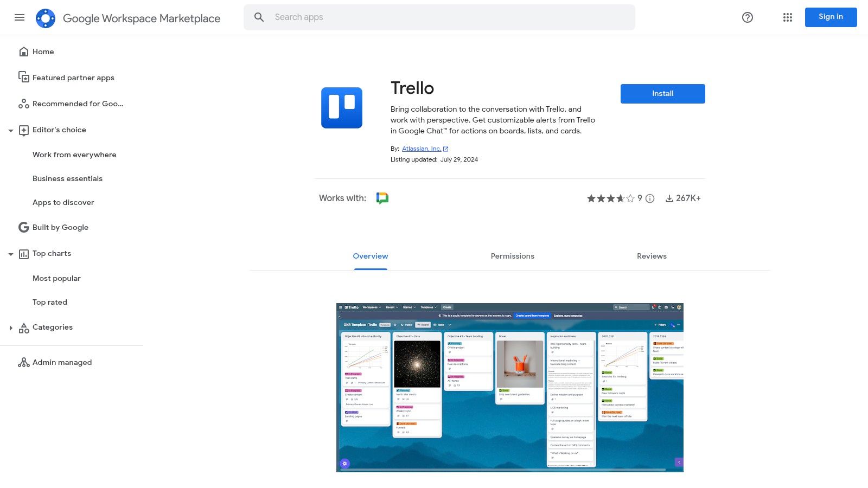Screen dimensions: 868x488
Task: Click the Google Chat icon beside Works with
Action: point(382,198)
